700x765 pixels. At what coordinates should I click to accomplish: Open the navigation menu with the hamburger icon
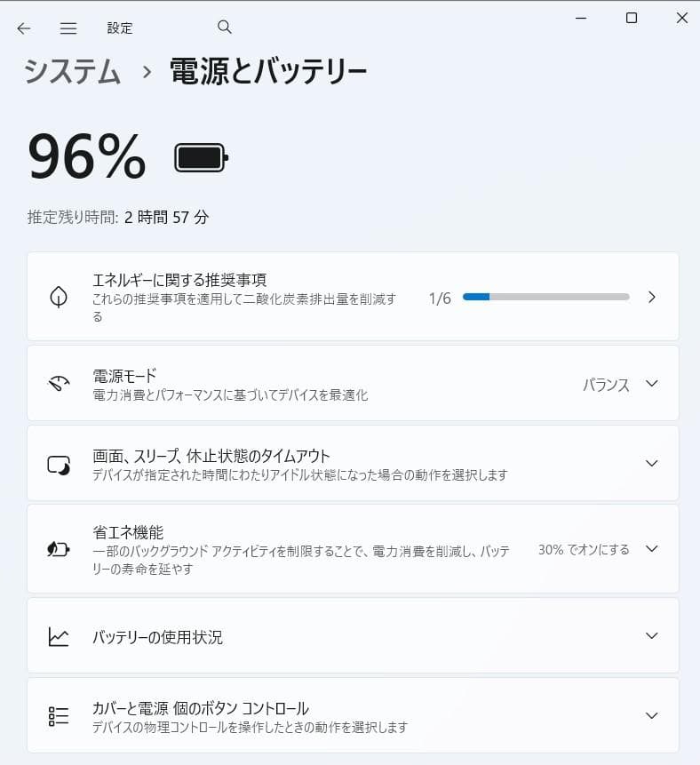[68, 28]
